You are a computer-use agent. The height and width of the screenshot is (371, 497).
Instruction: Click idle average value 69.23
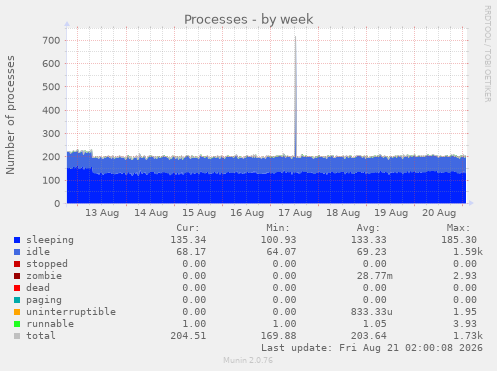(372, 252)
